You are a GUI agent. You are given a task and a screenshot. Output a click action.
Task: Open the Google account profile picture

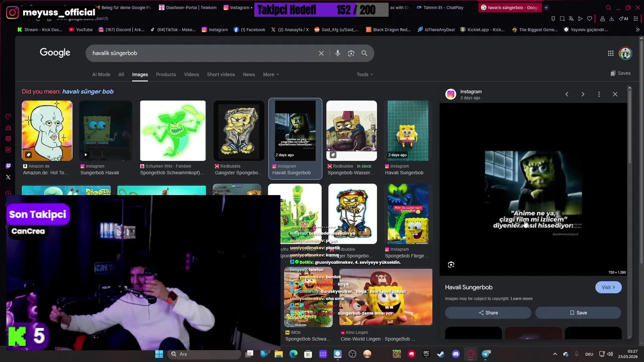pyautogui.click(x=625, y=53)
